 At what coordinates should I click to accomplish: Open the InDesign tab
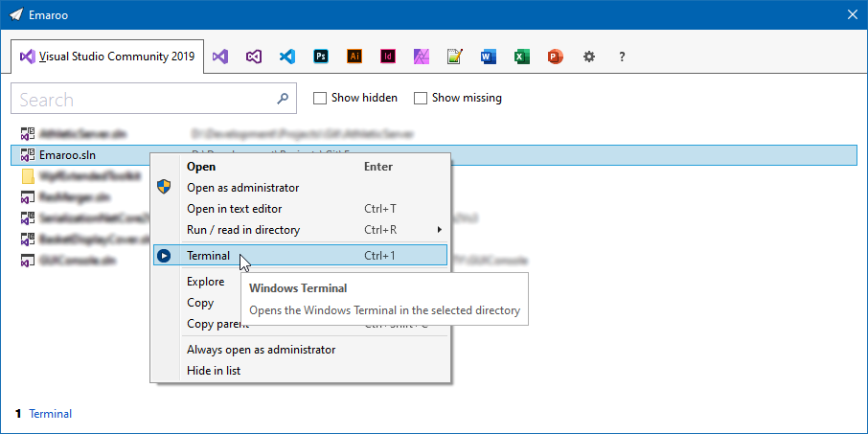point(388,57)
